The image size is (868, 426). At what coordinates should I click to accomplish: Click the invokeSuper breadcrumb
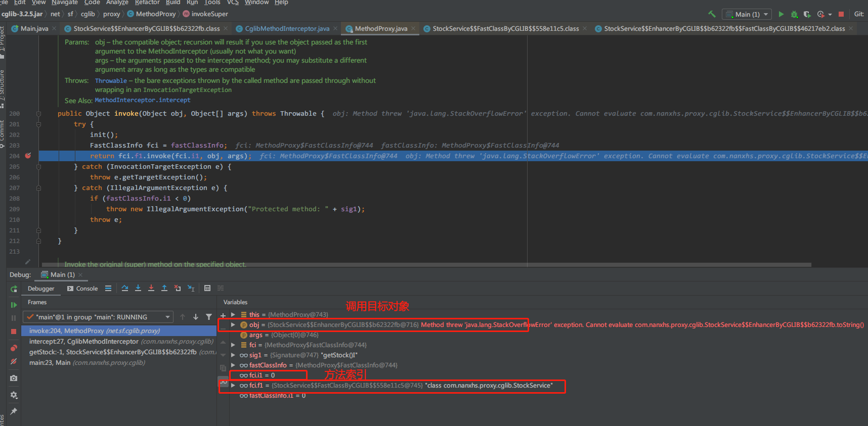coord(205,14)
